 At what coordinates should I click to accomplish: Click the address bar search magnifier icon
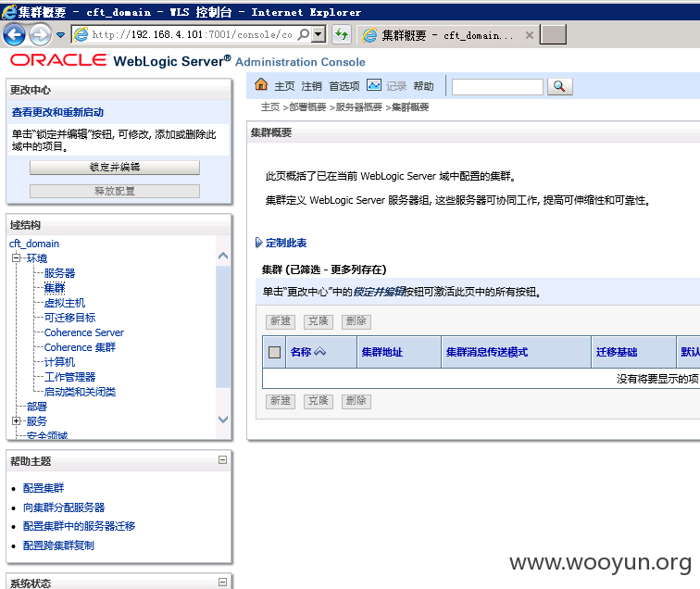304,34
